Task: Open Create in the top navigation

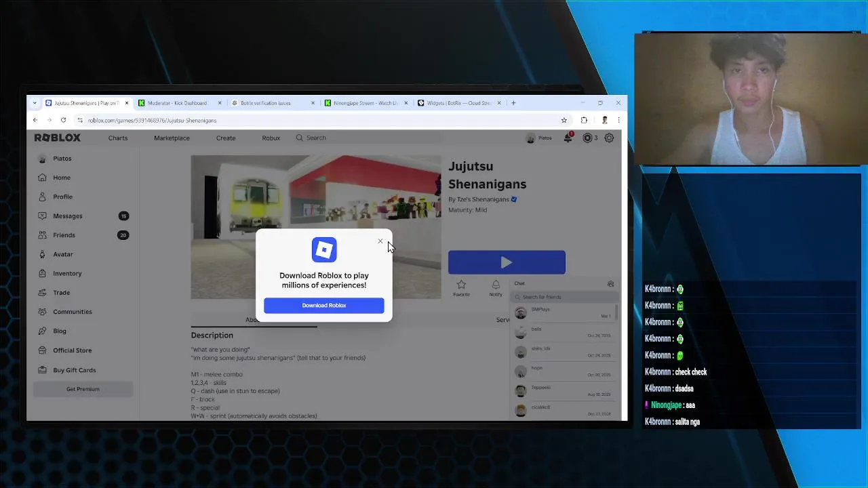Action: point(226,138)
